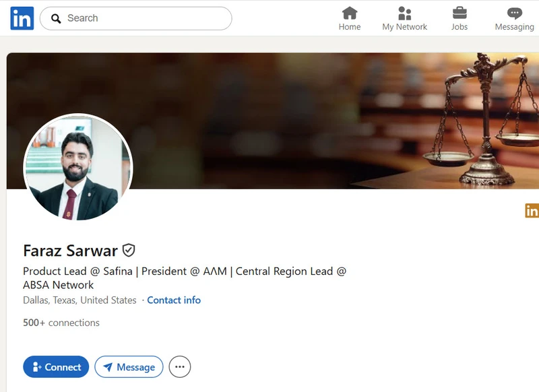
Task: Open My Network from the navigation bar
Action: pyautogui.click(x=404, y=13)
